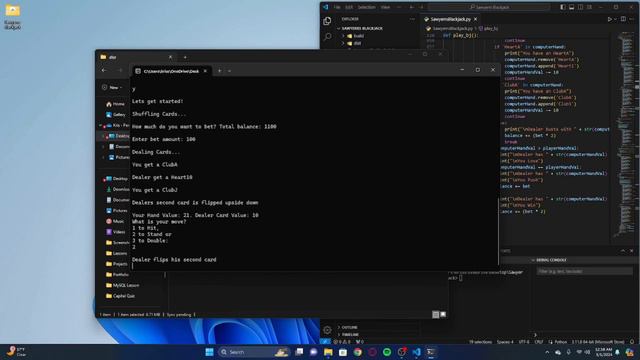Close the terminal tab with C:\Users path
This screenshot has width=640, height=360.
(x=205, y=71)
